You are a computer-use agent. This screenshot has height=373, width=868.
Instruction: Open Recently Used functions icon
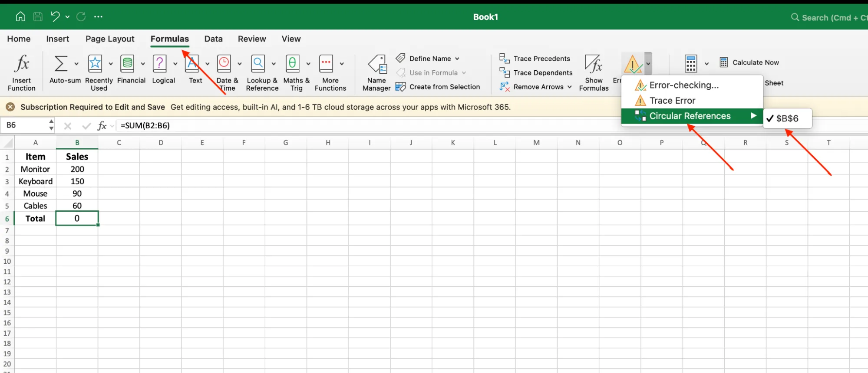click(95, 64)
